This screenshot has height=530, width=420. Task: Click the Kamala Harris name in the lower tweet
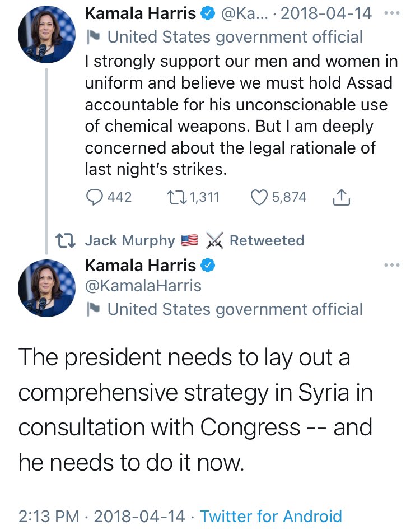(140, 265)
